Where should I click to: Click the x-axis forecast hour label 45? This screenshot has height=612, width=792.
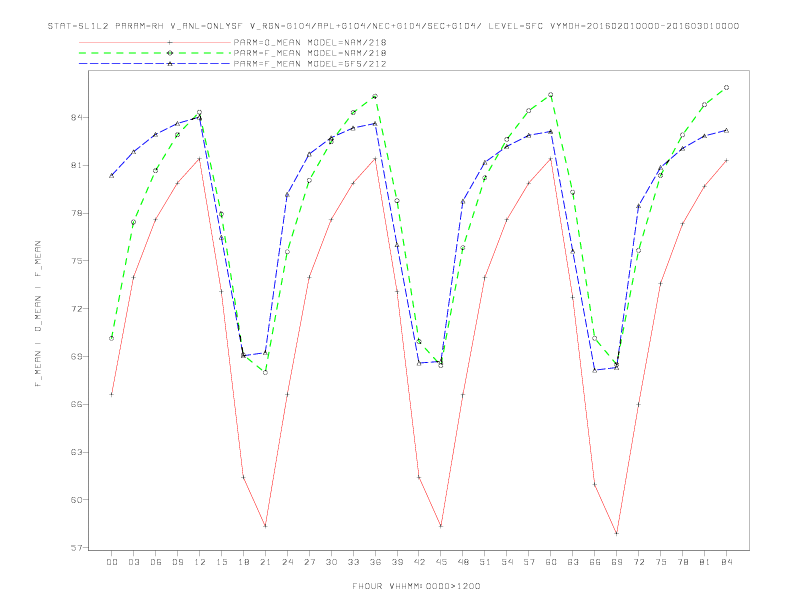pos(441,562)
